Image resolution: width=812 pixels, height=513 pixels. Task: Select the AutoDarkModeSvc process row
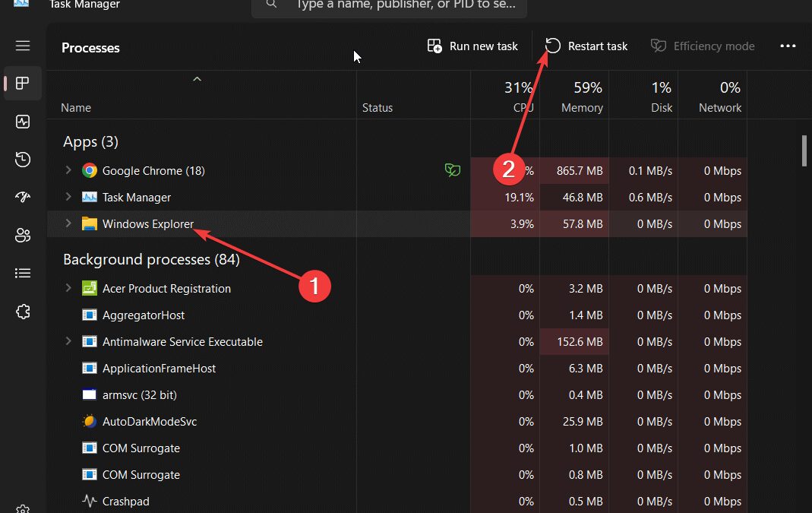coord(150,421)
